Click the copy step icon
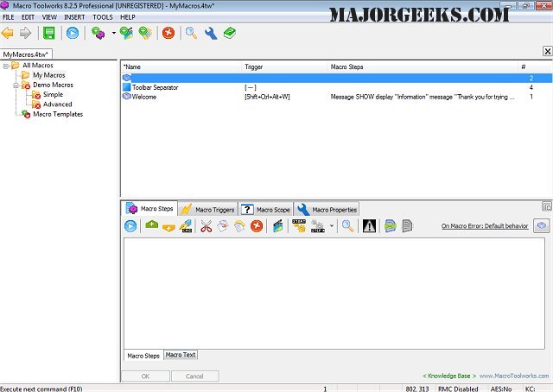The height and width of the screenshot is (392, 553). click(x=223, y=226)
